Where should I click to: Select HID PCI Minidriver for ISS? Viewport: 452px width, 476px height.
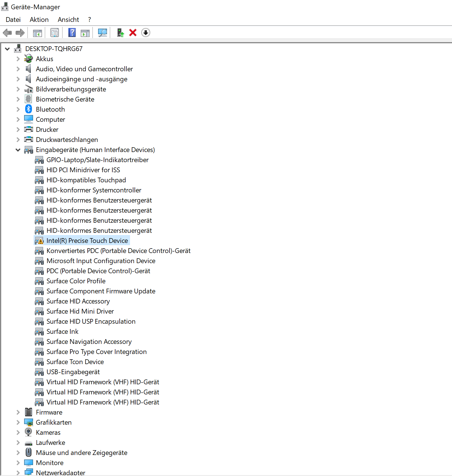83,170
